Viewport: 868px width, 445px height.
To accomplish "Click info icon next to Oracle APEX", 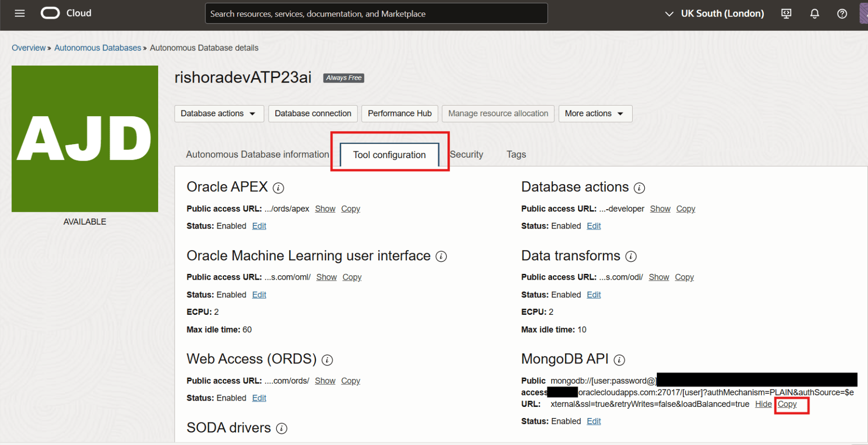I will click(278, 188).
